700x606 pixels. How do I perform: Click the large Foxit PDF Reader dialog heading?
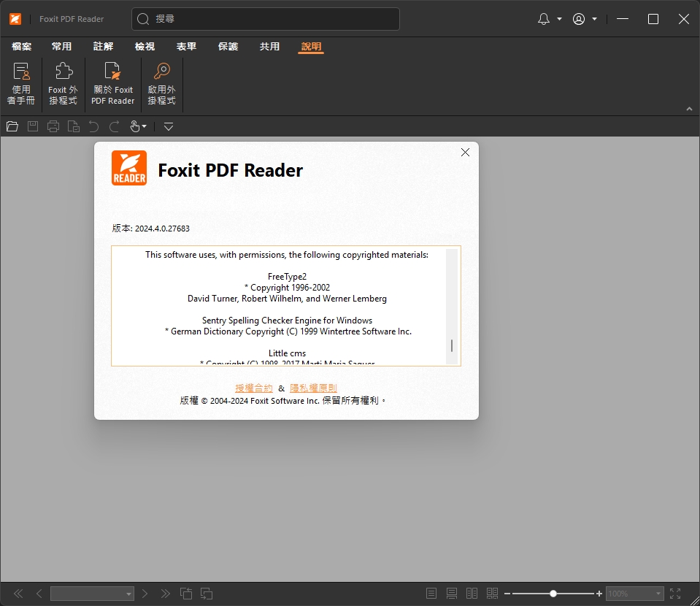[231, 170]
